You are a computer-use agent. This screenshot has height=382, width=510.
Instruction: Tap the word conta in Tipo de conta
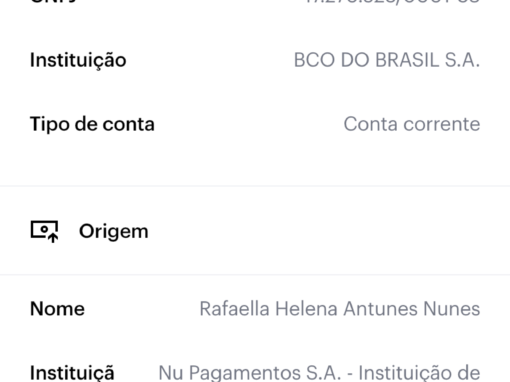[129, 124]
